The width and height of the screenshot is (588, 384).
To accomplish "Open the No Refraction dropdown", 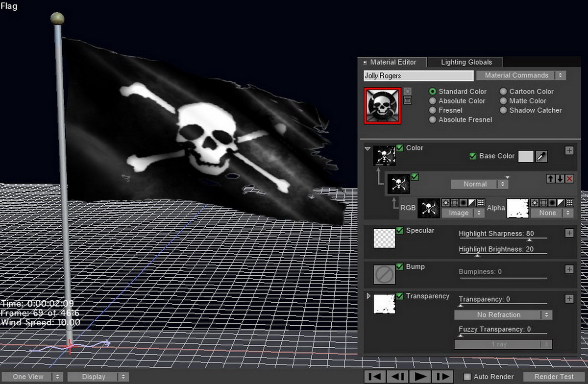I will point(503,315).
